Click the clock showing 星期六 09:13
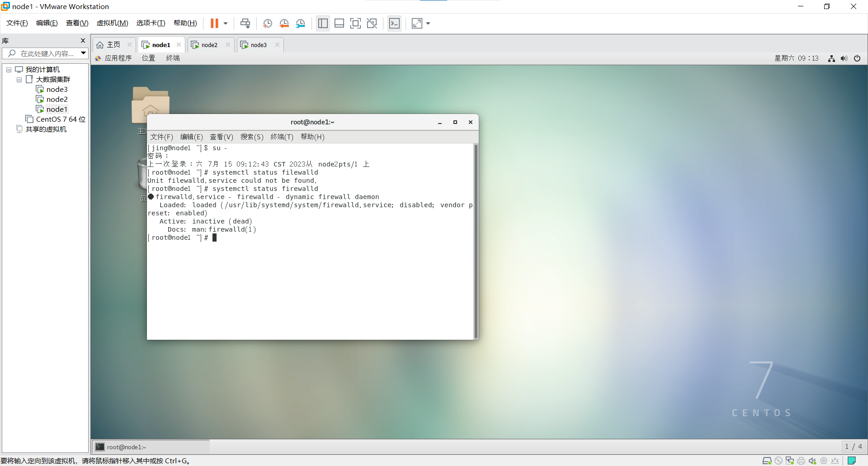The image size is (868, 466). (797, 58)
